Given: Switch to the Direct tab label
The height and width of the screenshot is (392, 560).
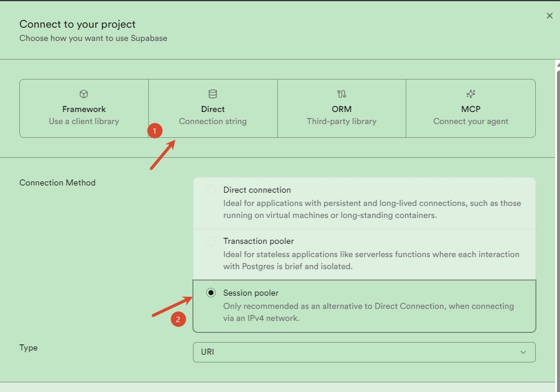Looking at the screenshot, I should click(213, 109).
